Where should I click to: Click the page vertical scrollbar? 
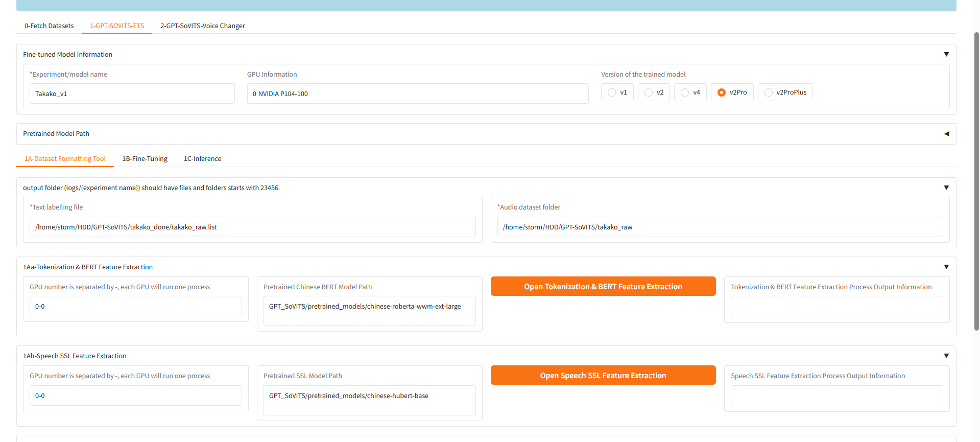pyautogui.click(x=976, y=181)
